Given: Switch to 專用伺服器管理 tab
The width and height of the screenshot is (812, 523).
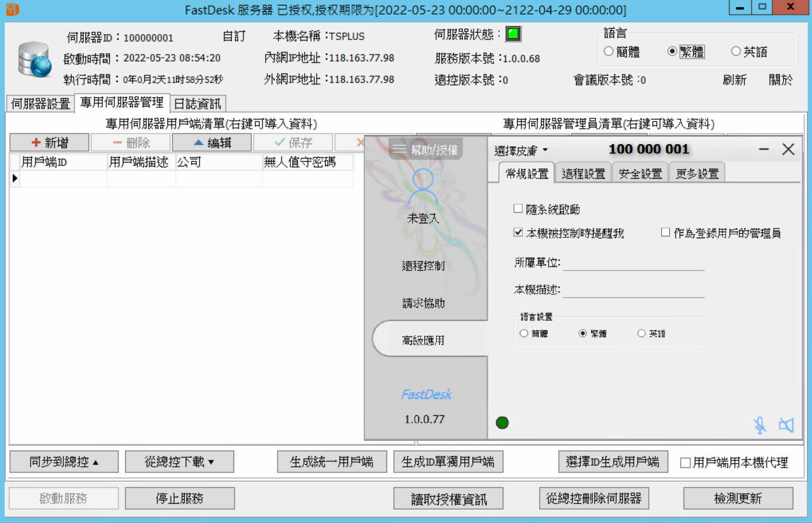Looking at the screenshot, I should coord(122,103).
